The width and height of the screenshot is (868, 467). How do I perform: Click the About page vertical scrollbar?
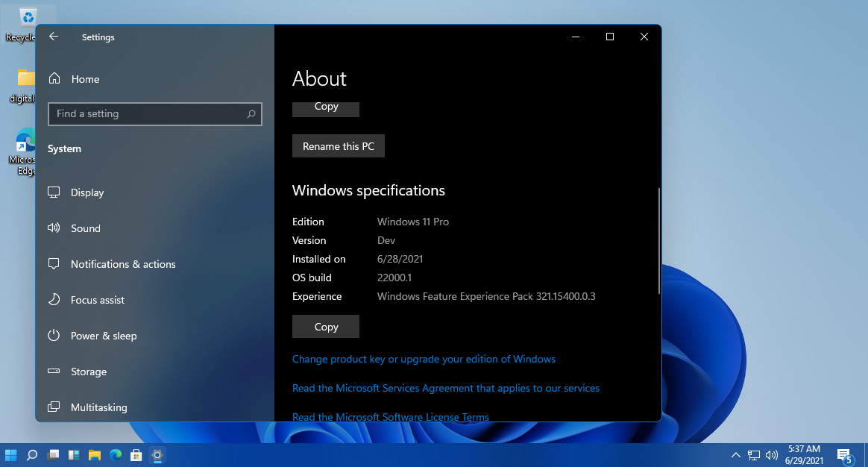point(658,241)
